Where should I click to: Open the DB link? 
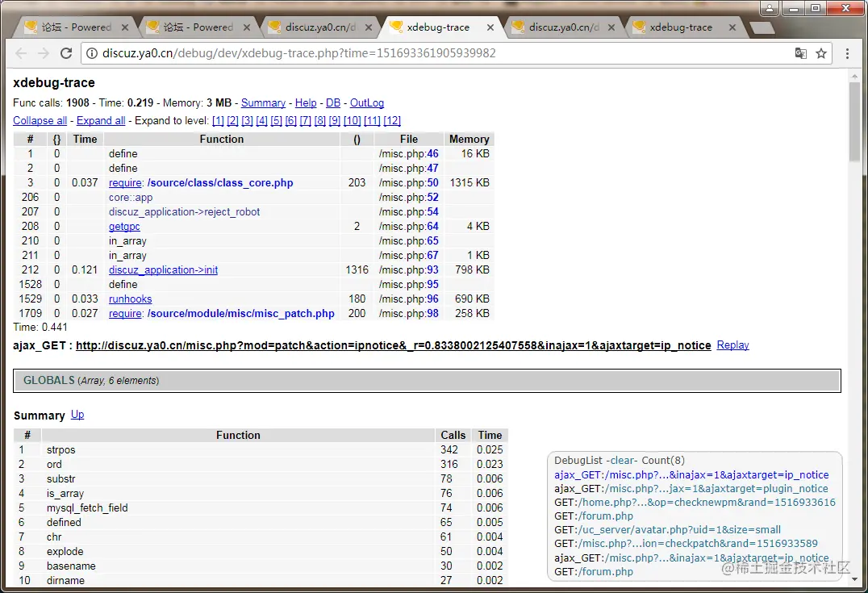(332, 103)
